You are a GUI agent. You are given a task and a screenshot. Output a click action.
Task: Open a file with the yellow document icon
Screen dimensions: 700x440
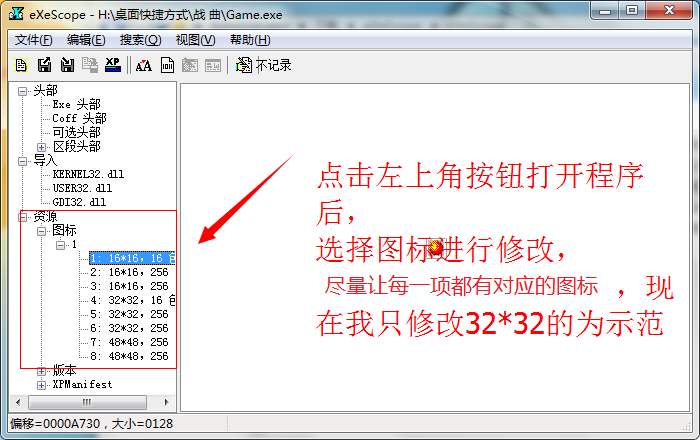click(21, 65)
